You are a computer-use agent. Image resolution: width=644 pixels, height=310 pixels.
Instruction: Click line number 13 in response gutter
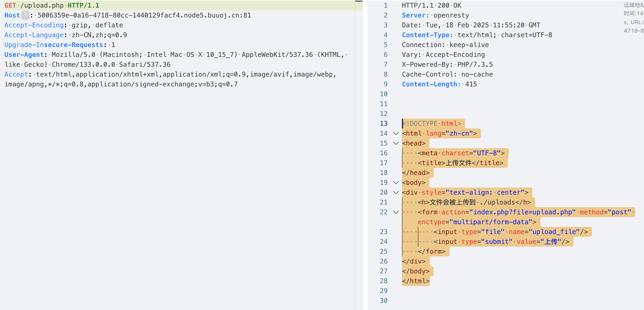pos(384,124)
